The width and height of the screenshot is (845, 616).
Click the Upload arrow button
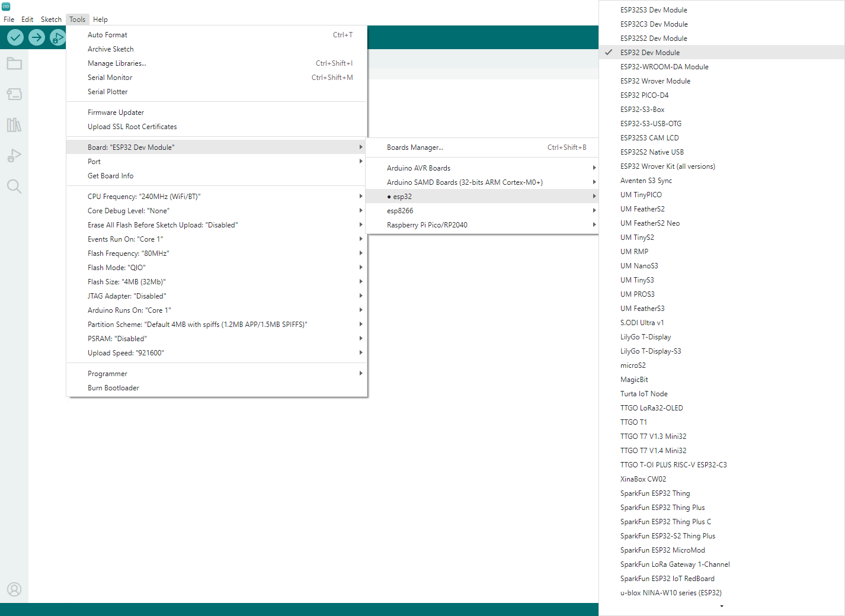pos(37,38)
